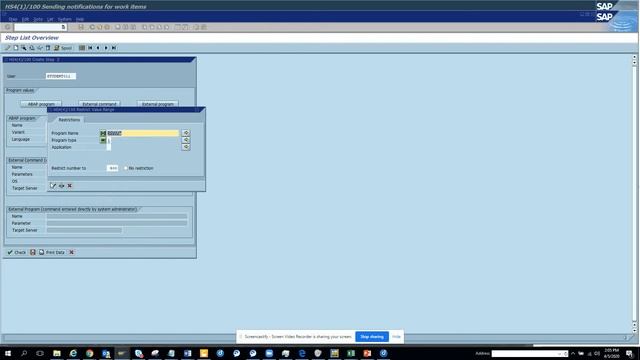Select the Restrictions tab in the value range dialog
Image resolution: width=640 pixels, height=360 pixels.
[69, 120]
